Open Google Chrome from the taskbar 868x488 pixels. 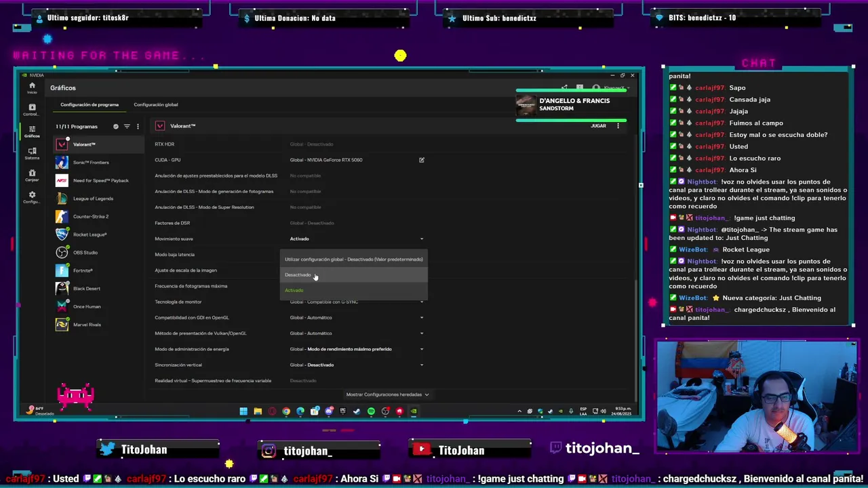[x=286, y=411]
